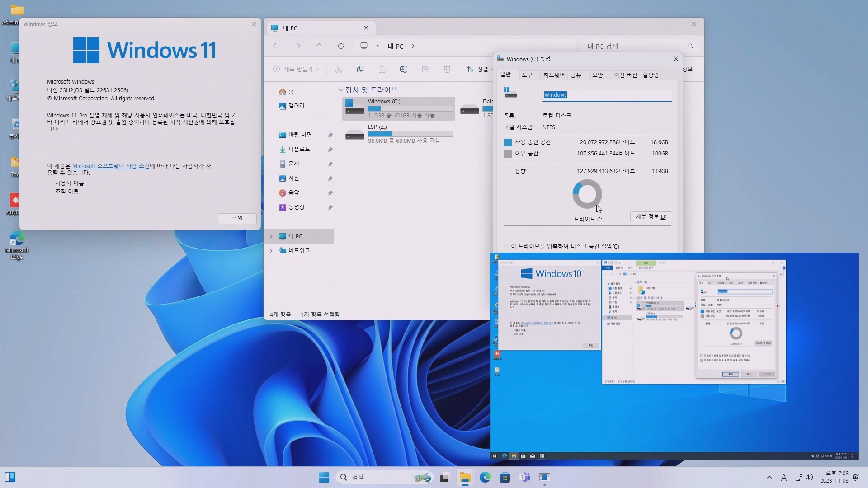868x488 pixels.
Task: Switch to the 이전 버전 tab
Action: coord(625,75)
